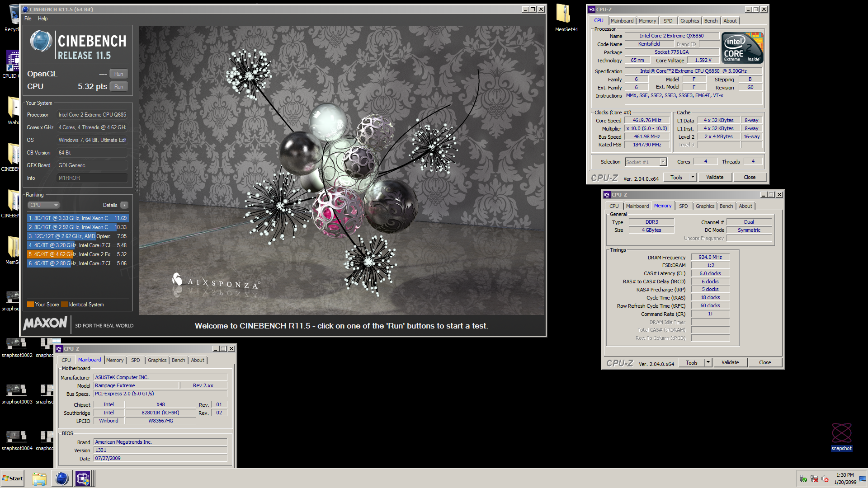Click the Show Desktop icon in the tray

click(x=863, y=479)
